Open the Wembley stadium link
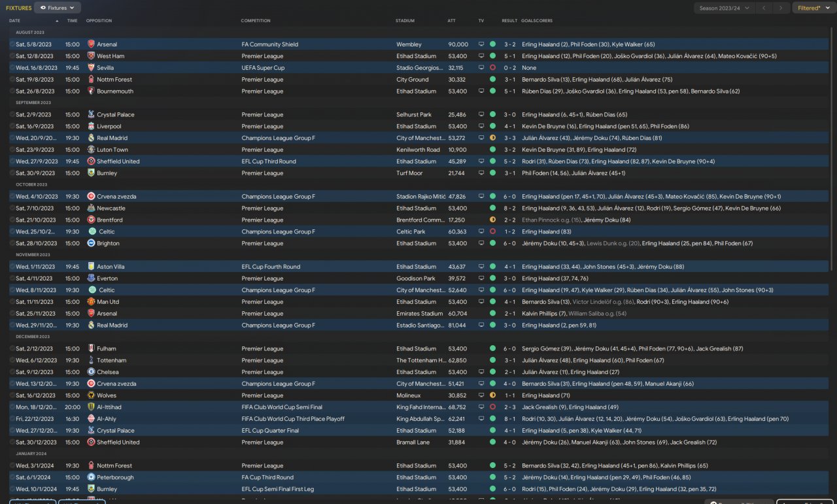 click(409, 44)
